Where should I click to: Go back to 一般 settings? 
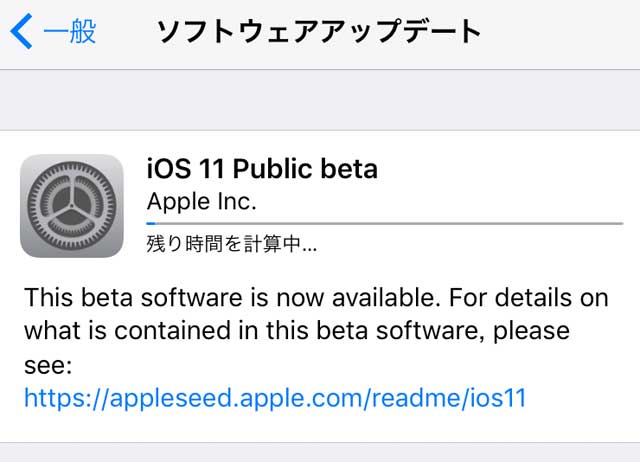69,32
